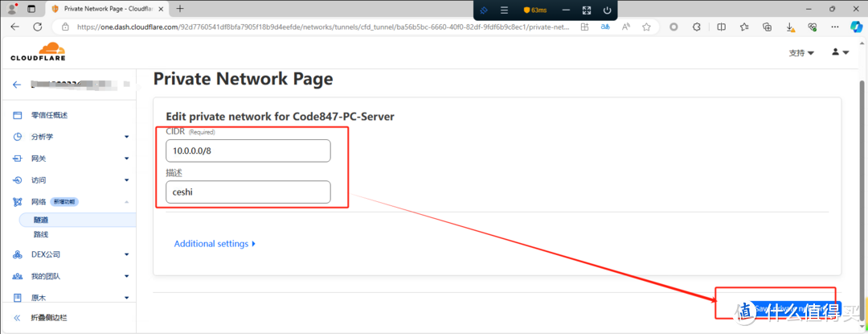868x334 pixels.
Task: Click the DEX公司 icon in sidebar
Action: [x=18, y=254]
